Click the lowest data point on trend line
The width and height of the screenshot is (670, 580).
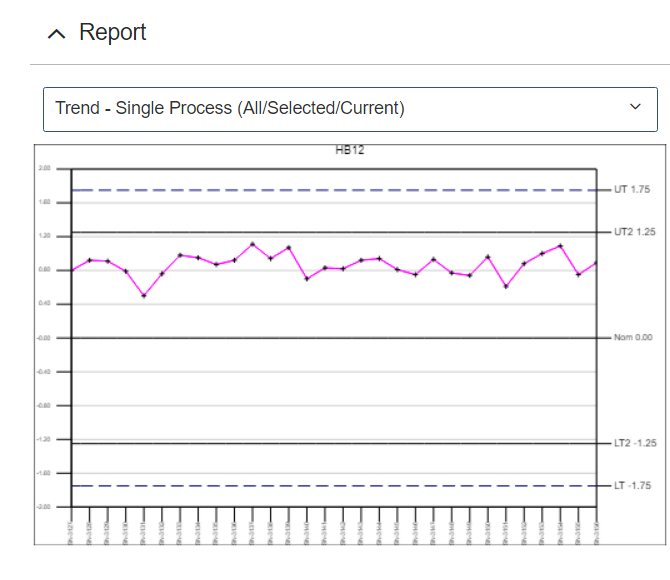(x=144, y=296)
